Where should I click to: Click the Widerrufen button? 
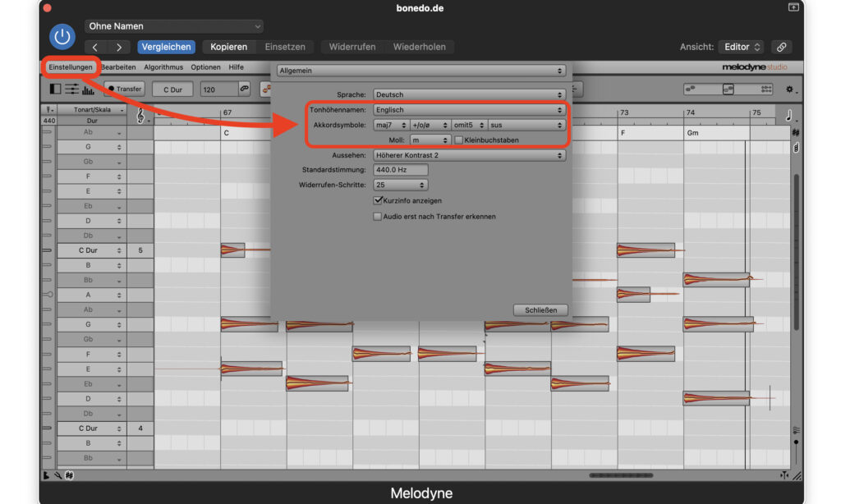click(x=352, y=47)
